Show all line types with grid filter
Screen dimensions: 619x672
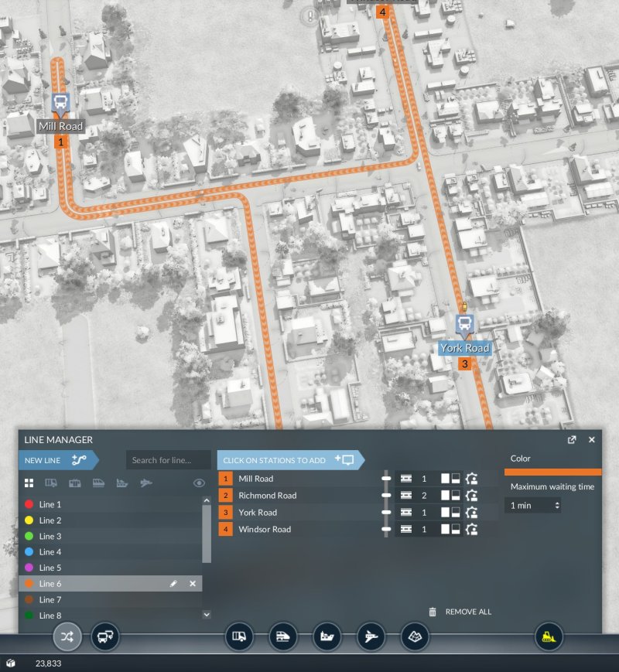click(29, 483)
